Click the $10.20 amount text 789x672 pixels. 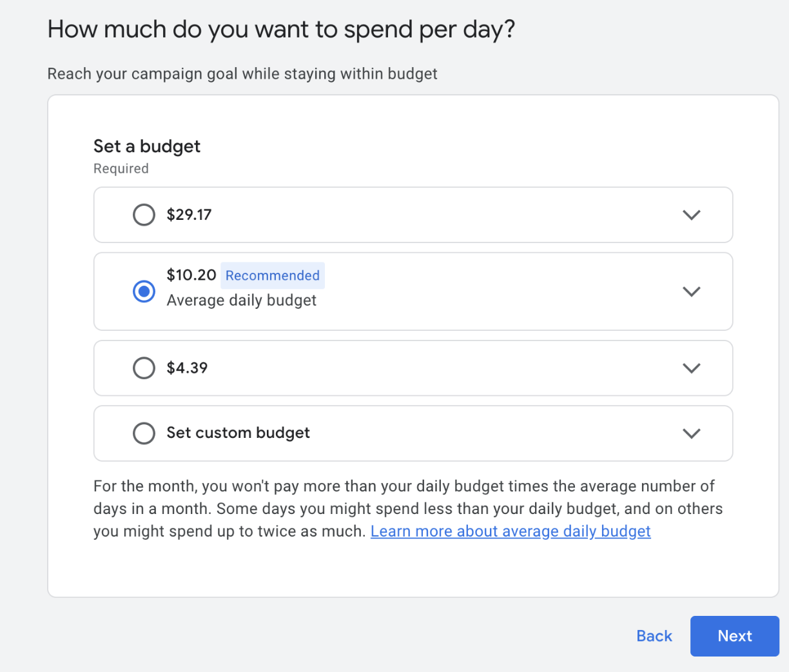tap(191, 275)
